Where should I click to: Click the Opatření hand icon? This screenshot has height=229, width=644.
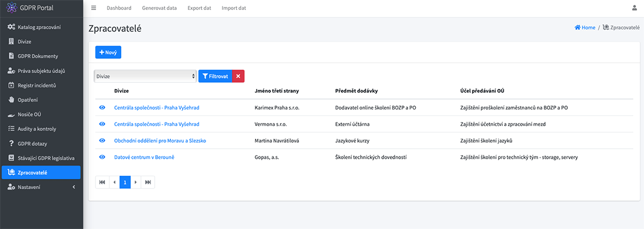[x=12, y=100]
